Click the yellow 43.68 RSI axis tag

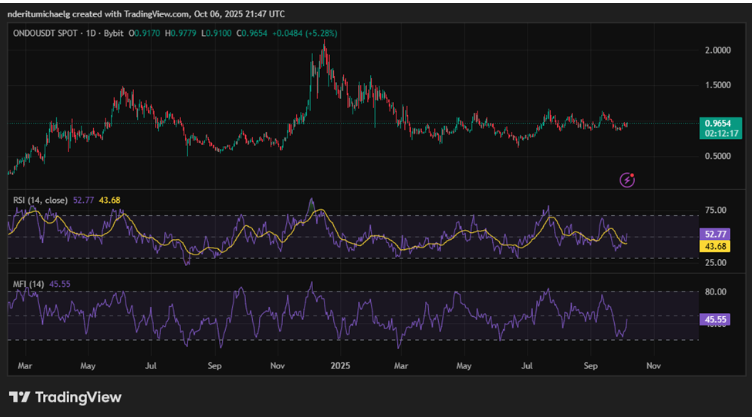pos(717,246)
